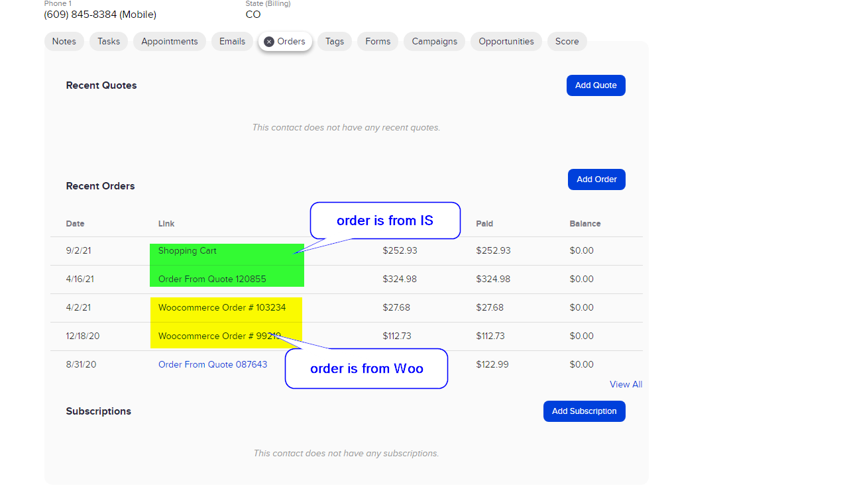Open the Appointments tab
This screenshot has width=841, height=504.
[170, 41]
